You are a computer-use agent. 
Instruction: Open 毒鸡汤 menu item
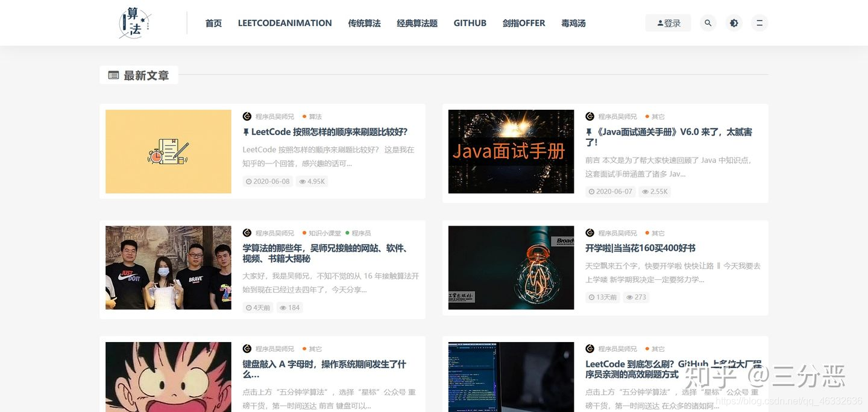pos(573,23)
